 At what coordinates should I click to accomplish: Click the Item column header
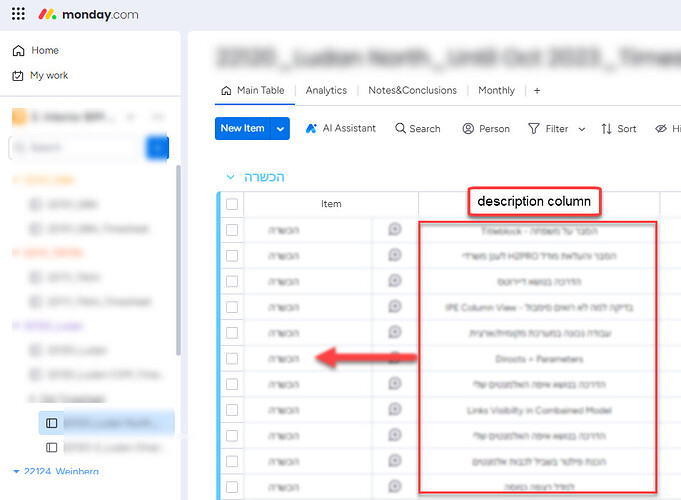pos(331,204)
